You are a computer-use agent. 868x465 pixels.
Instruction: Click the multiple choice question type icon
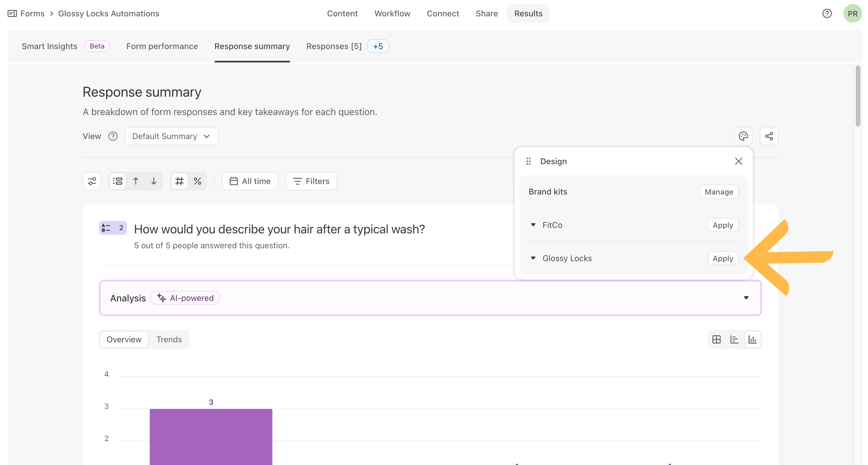[x=113, y=228]
